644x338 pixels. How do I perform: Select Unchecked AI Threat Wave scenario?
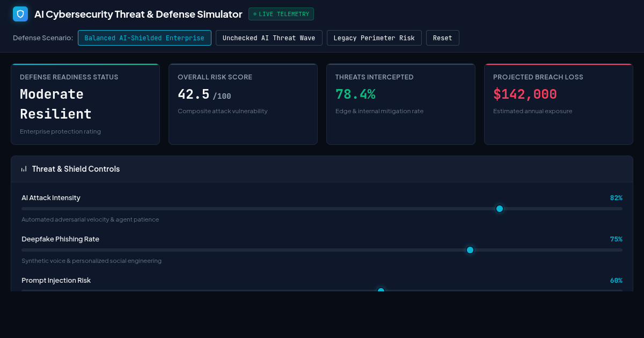[x=269, y=38]
